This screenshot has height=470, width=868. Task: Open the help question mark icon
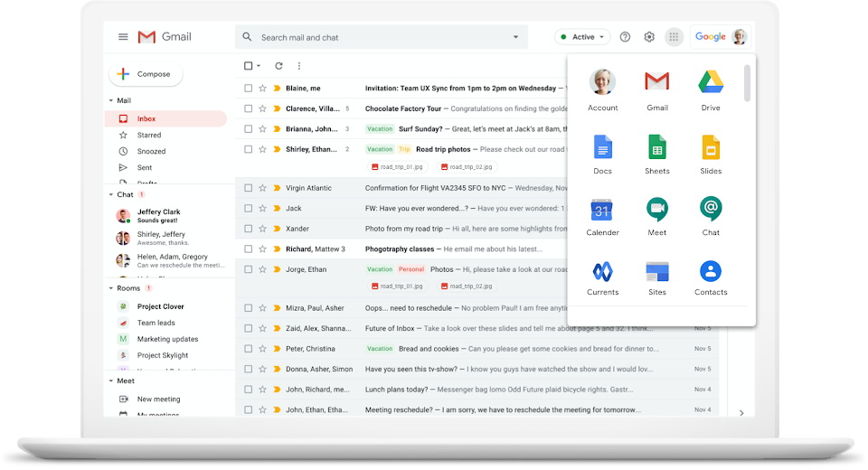click(625, 37)
